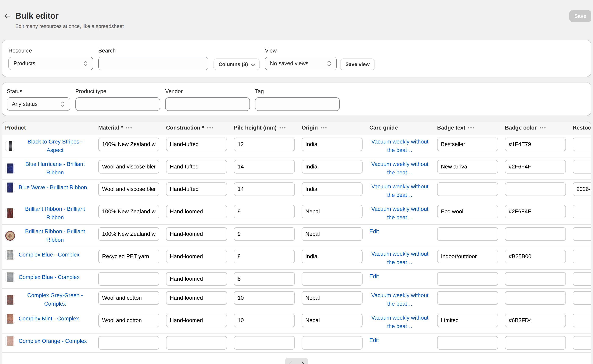The width and height of the screenshot is (593, 364).
Task: Open Pile height column options menu
Action: click(283, 128)
